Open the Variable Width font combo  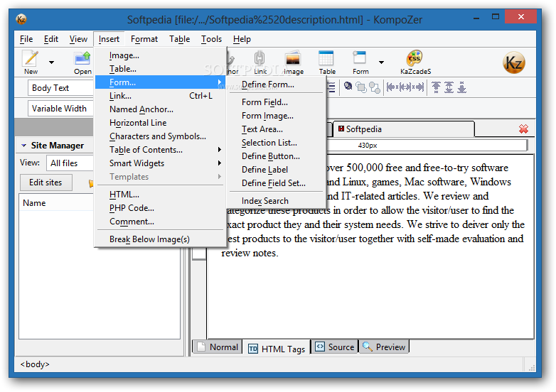[60, 109]
